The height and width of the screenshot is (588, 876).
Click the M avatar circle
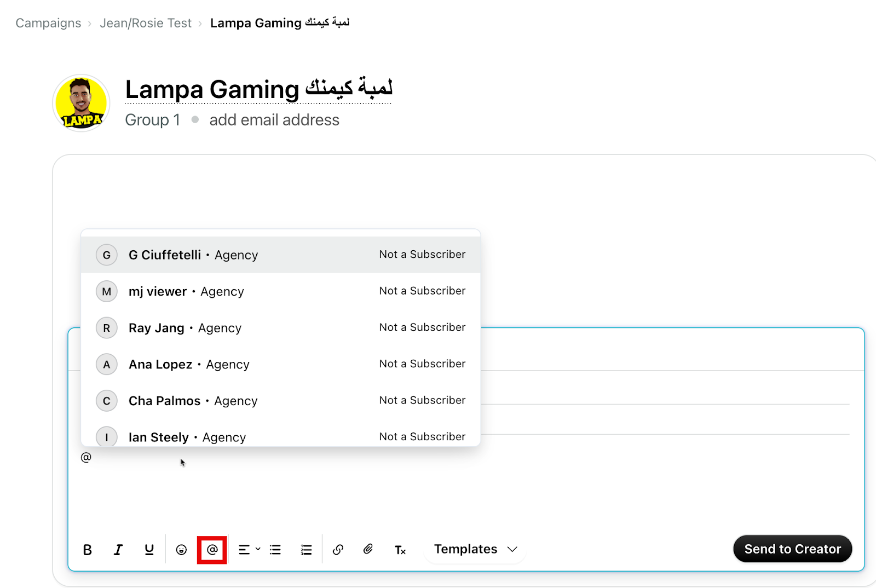(x=107, y=291)
